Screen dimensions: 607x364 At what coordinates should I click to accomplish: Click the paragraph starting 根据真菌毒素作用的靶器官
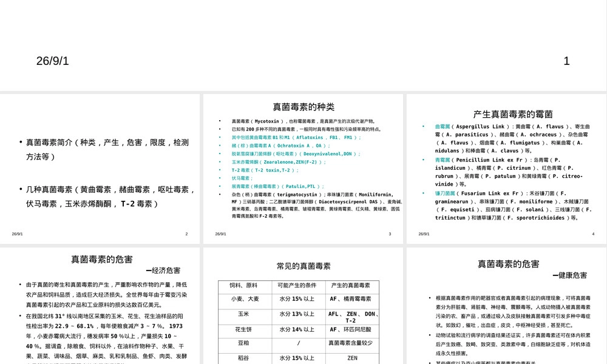(x=513, y=312)
